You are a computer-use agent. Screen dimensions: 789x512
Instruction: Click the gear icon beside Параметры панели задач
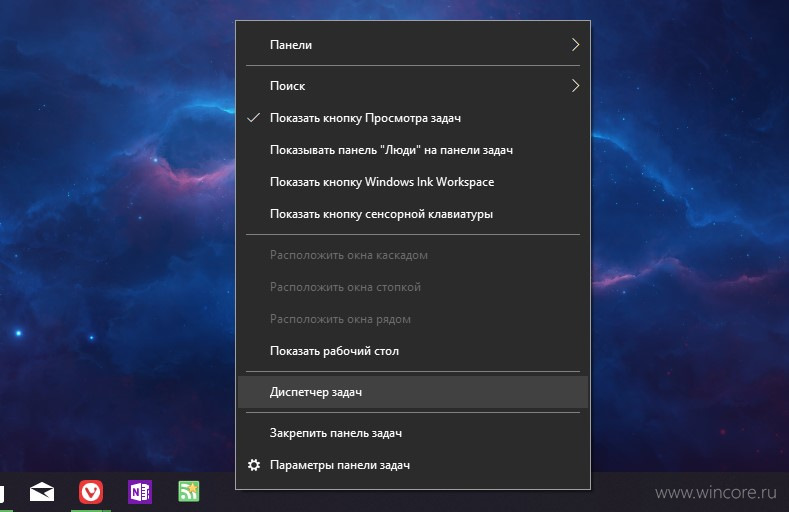point(254,465)
